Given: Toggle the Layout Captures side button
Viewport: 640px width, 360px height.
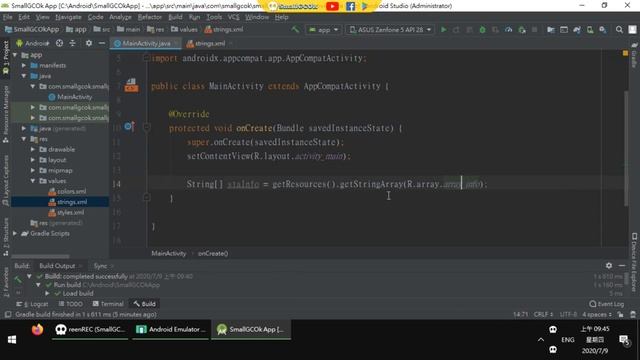Looking at the screenshot, I should coord(6,181).
